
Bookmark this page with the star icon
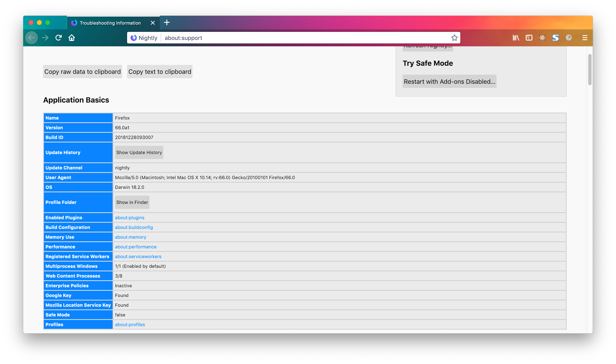pyautogui.click(x=454, y=38)
